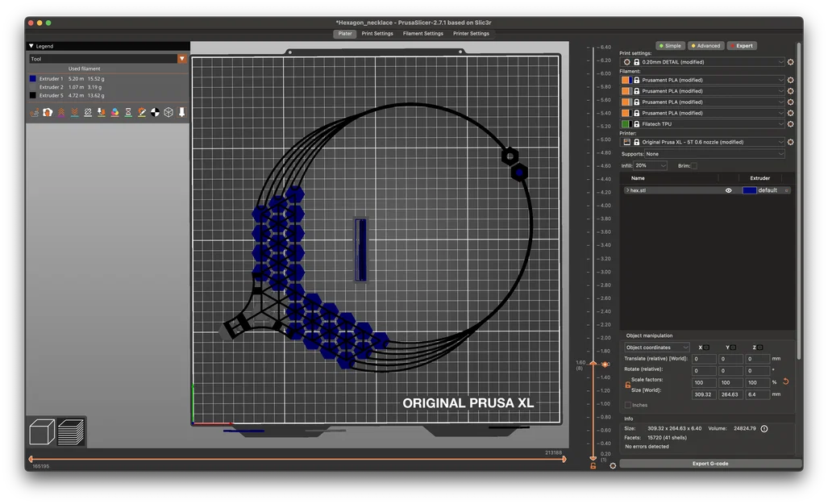Click Export G-code button
This screenshot has width=828, height=504.
[x=710, y=464]
